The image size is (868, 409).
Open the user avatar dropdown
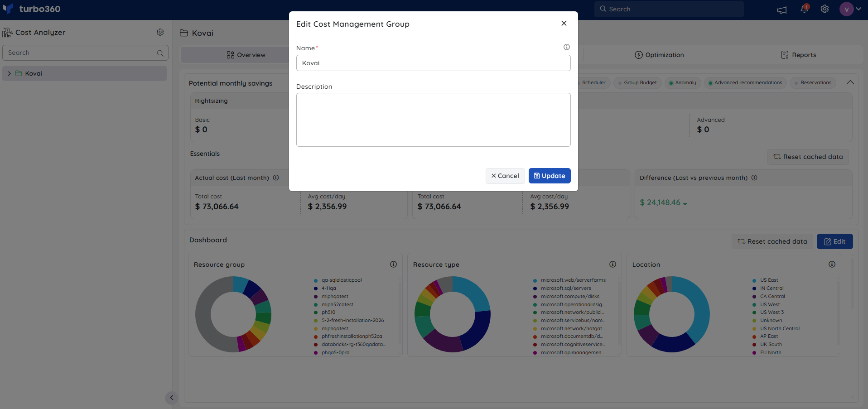click(850, 9)
